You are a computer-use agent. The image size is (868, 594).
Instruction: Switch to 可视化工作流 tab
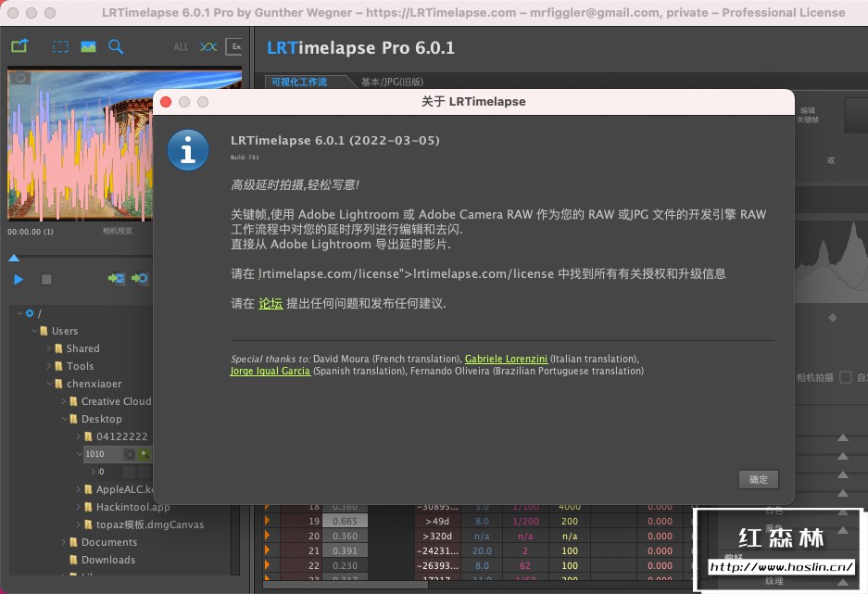coord(299,82)
